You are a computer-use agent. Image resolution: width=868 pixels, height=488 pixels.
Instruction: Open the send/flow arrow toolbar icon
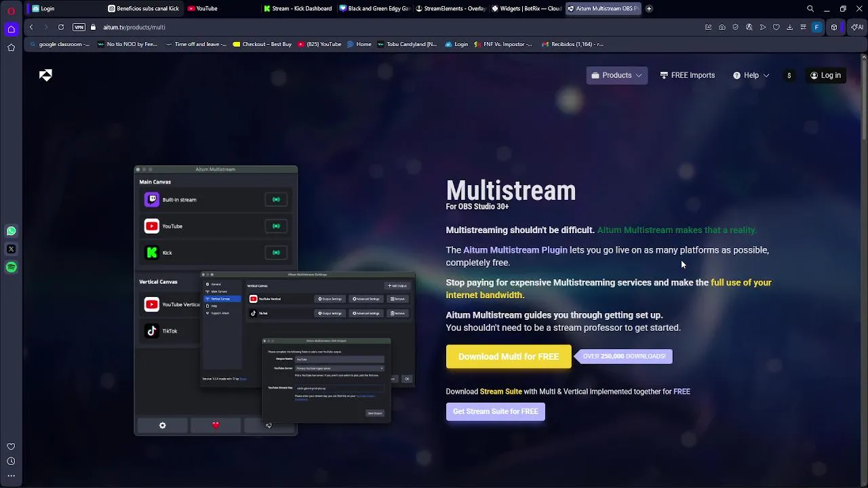763,27
